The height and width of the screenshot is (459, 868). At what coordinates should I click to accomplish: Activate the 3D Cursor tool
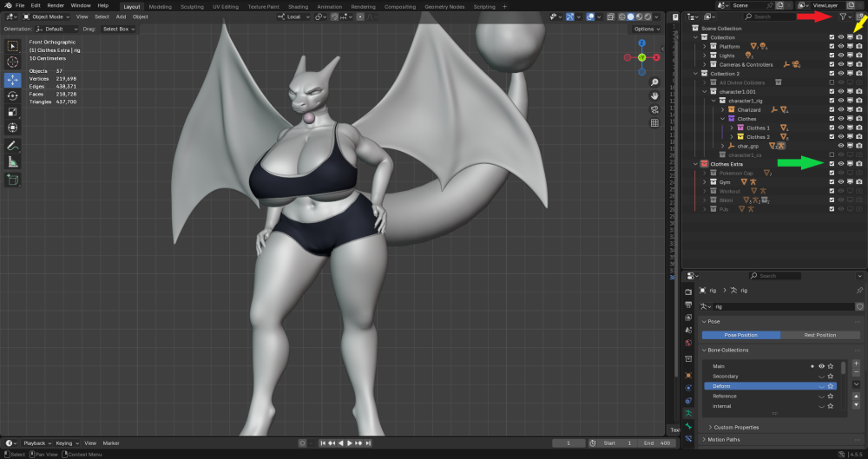[x=13, y=62]
